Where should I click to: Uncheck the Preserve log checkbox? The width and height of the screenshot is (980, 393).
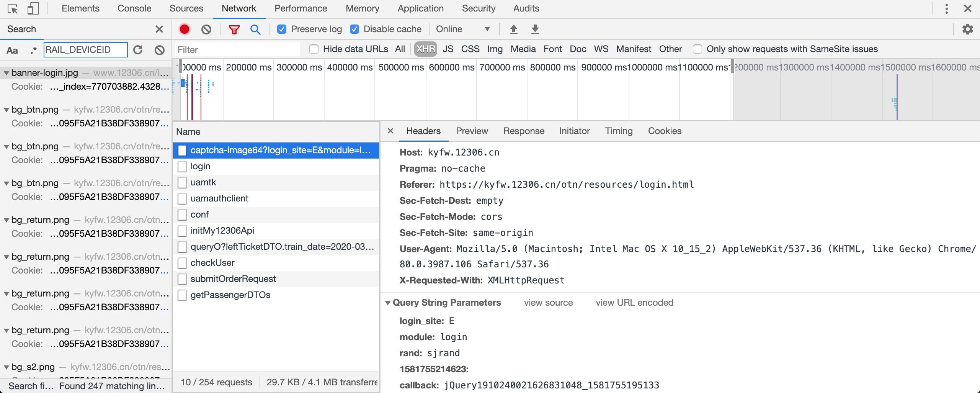[282, 29]
